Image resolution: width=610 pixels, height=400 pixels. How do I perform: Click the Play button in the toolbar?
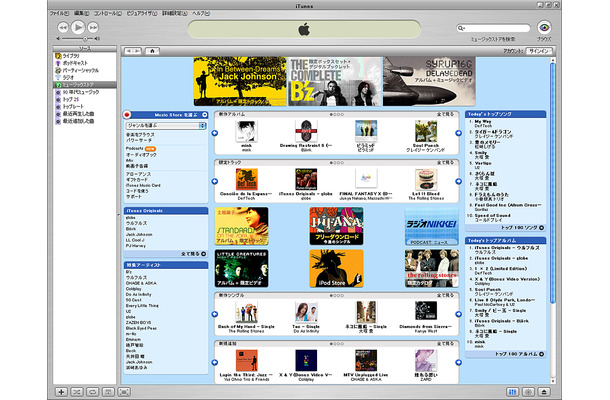click(78, 27)
